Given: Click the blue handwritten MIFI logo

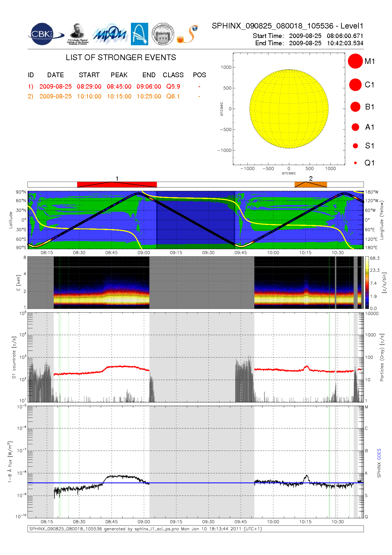Looking at the screenshot, I should click(109, 34).
